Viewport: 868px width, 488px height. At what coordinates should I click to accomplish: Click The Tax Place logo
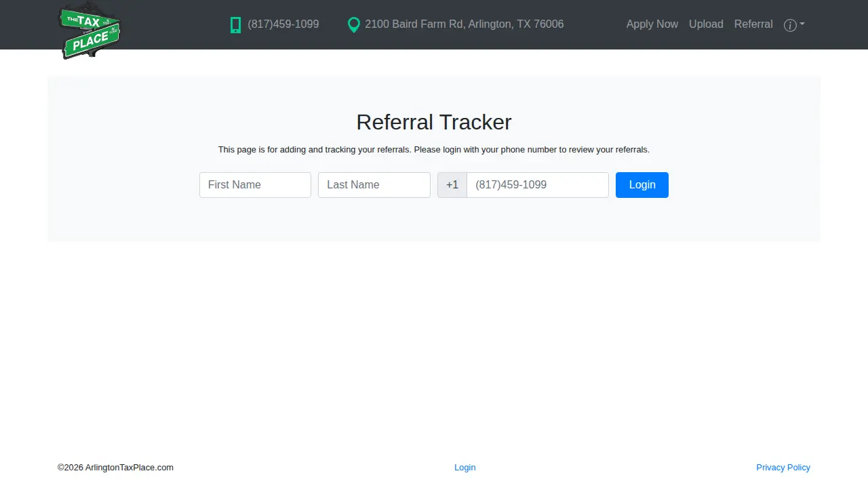pos(90,31)
